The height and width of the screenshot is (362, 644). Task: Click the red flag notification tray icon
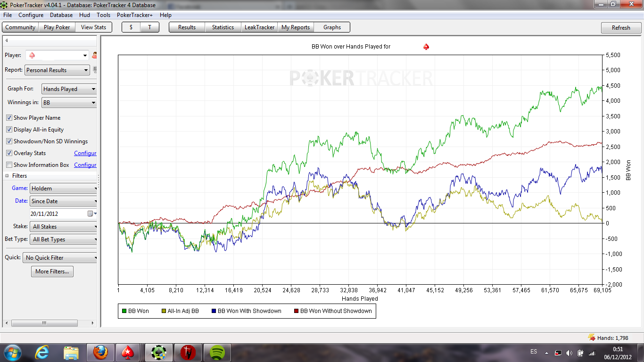pyautogui.click(x=558, y=353)
